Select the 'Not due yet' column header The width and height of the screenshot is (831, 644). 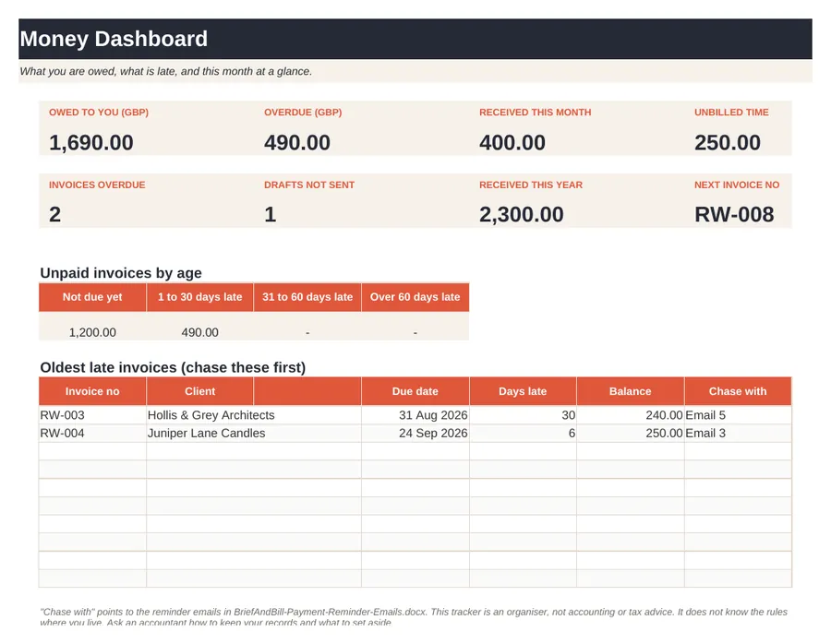[92, 297]
